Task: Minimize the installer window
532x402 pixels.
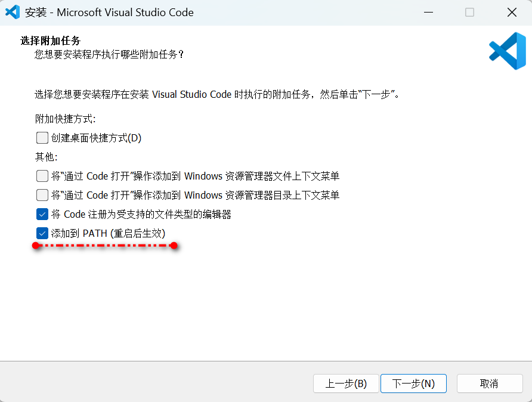Action: coord(428,12)
